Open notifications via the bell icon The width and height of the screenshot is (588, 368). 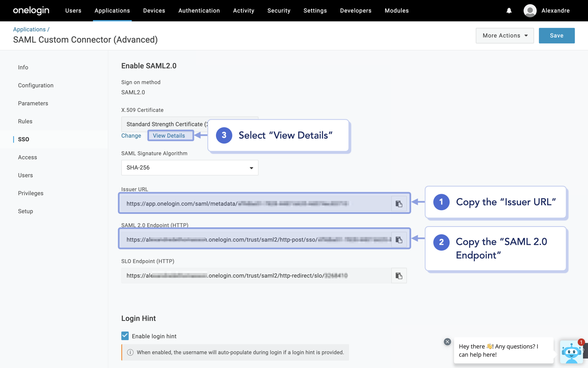509,11
